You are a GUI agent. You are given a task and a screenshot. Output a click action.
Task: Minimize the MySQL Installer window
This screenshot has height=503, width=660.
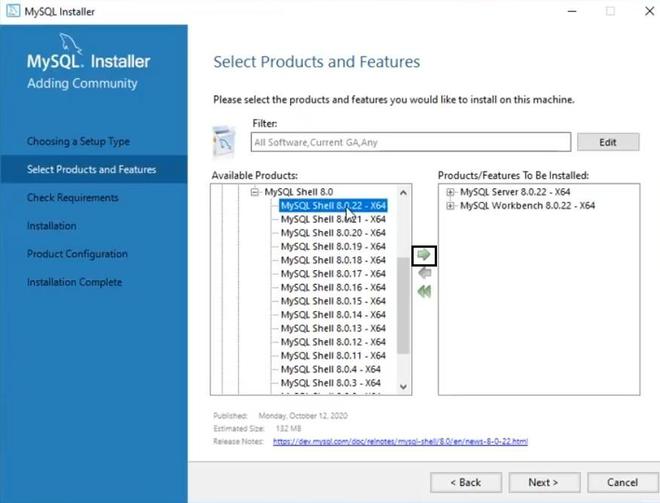pyautogui.click(x=572, y=11)
